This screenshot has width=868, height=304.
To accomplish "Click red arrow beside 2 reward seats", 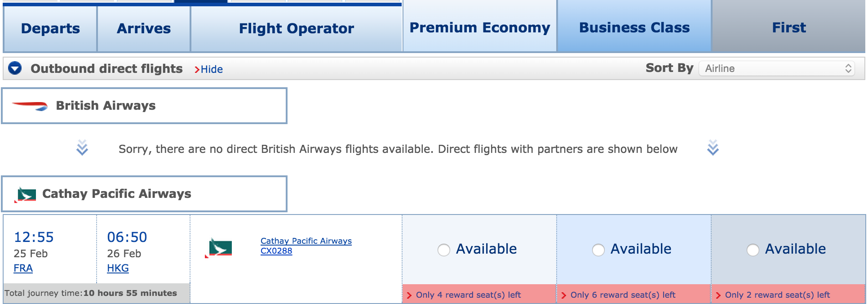I will 718,295.
